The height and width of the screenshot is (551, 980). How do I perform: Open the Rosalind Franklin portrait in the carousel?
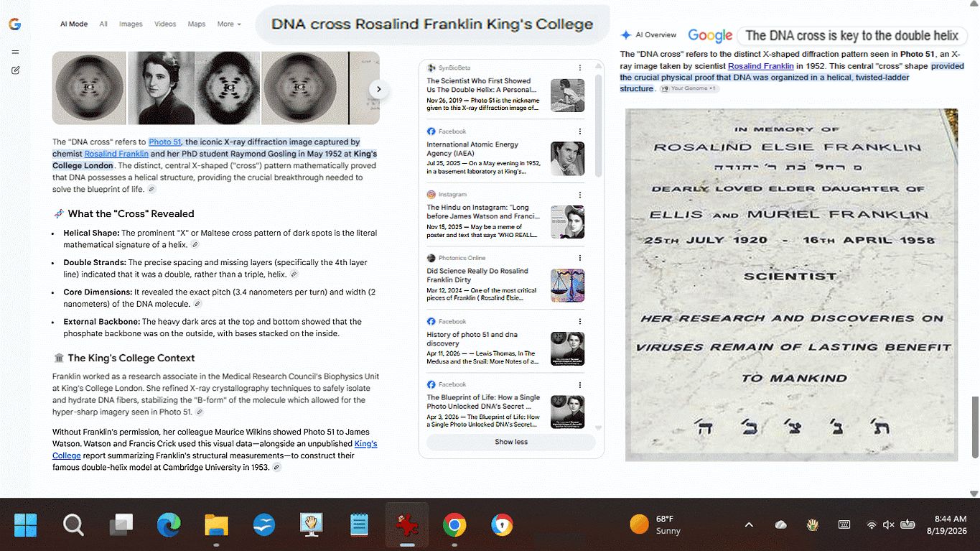tap(161, 88)
